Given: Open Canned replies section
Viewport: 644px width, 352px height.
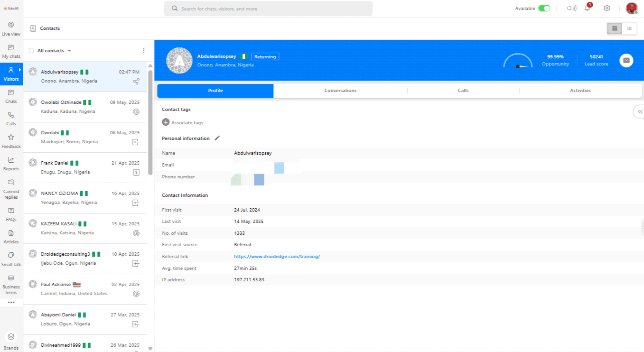Looking at the screenshot, I should coord(11,189).
